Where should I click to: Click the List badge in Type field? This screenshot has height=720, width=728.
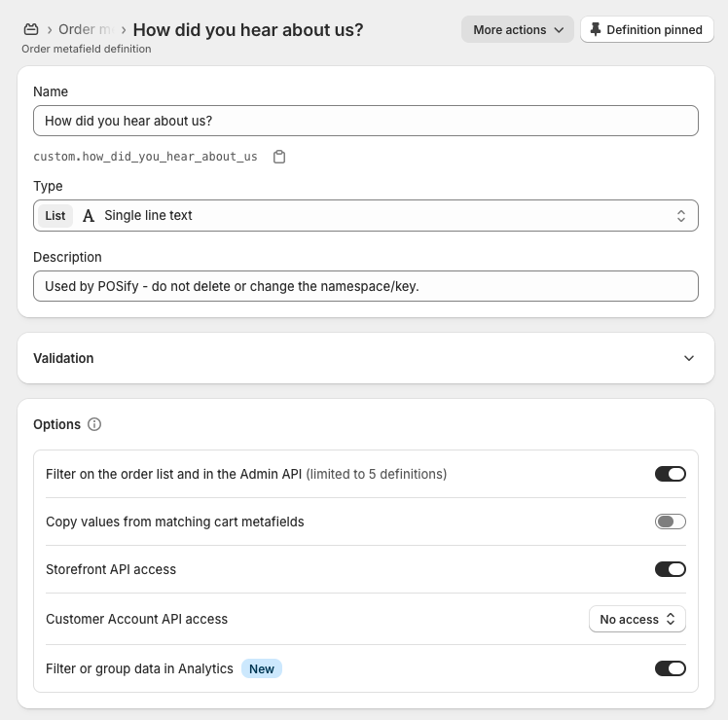click(55, 216)
